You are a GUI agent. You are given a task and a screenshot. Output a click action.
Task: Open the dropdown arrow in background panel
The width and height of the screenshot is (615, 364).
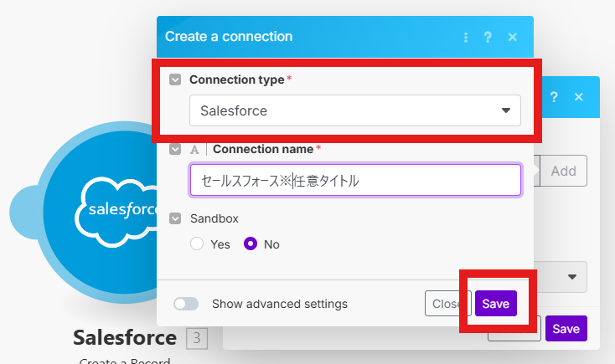click(572, 277)
